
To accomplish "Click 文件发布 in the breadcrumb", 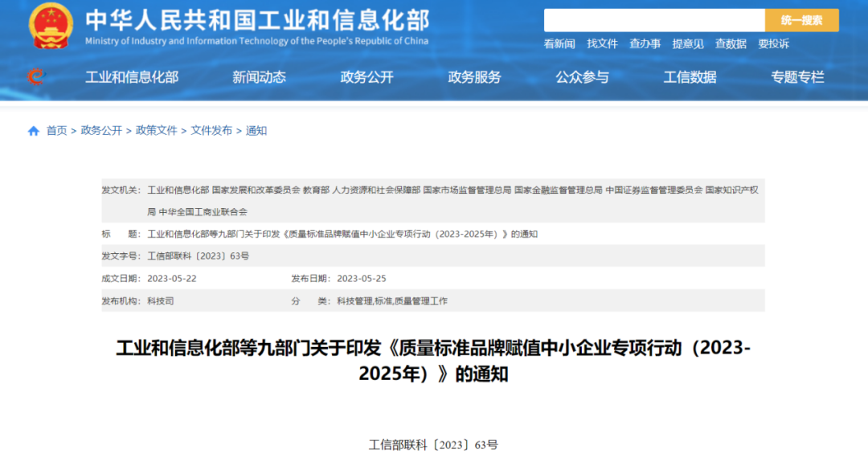I will (211, 131).
